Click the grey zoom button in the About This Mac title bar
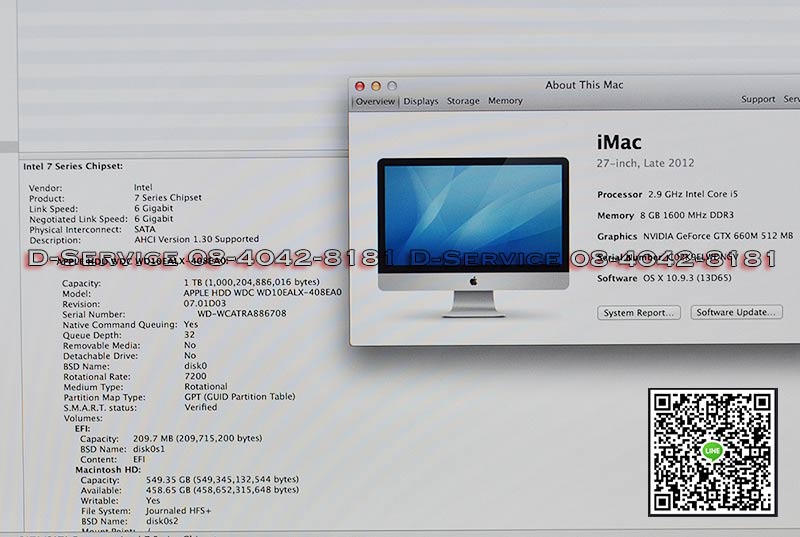This screenshot has height=537, width=800. click(x=392, y=86)
